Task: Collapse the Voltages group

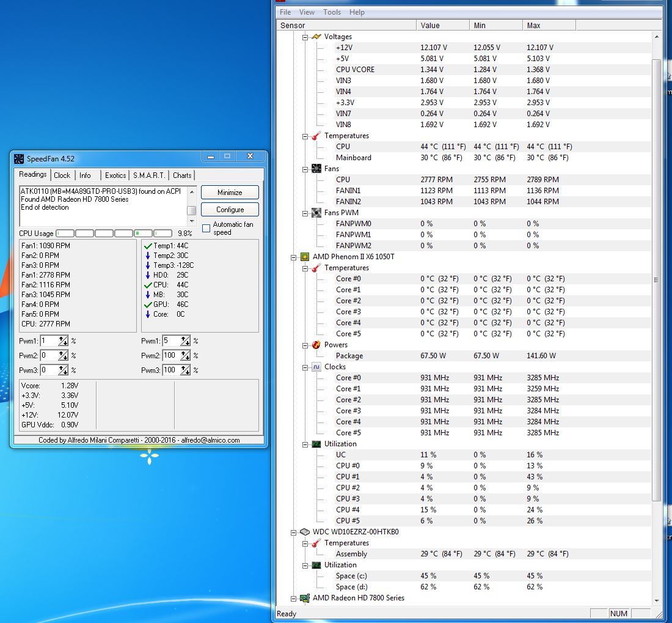Action: (x=305, y=37)
